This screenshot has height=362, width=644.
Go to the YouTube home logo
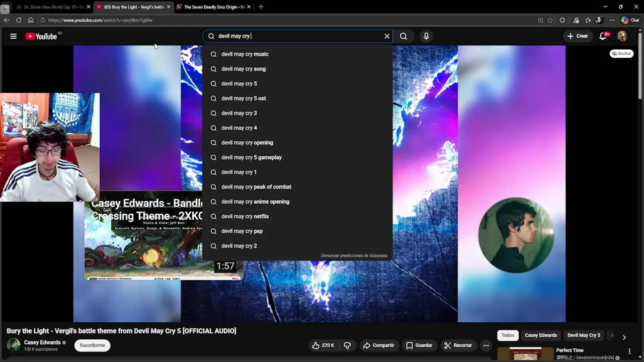click(41, 36)
